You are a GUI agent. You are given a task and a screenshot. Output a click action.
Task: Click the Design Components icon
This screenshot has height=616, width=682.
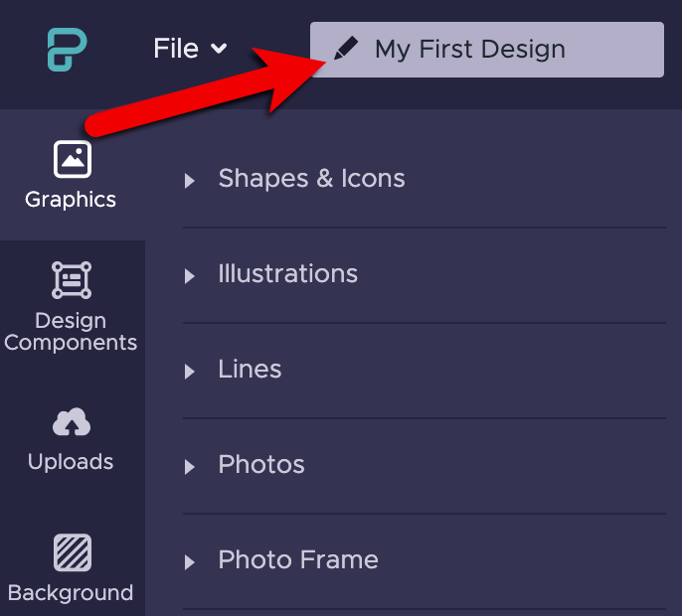pos(72,280)
